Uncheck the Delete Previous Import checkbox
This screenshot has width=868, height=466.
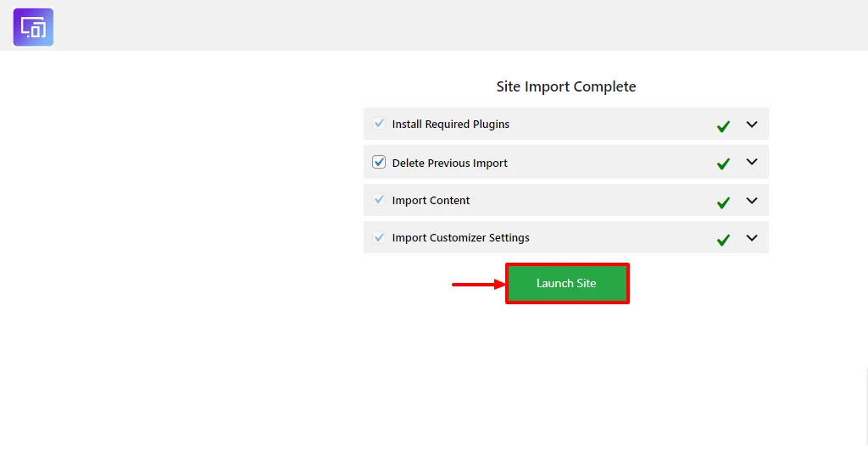pos(379,162)
